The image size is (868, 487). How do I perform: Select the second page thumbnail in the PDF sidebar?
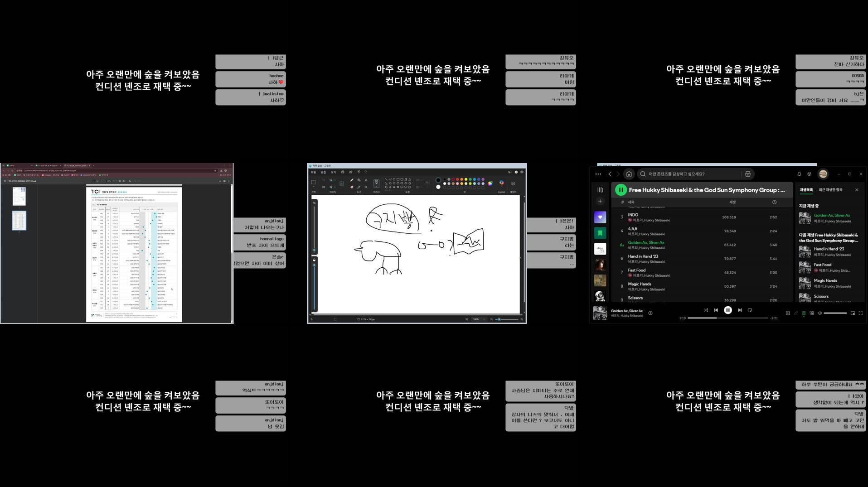point(19,221)
